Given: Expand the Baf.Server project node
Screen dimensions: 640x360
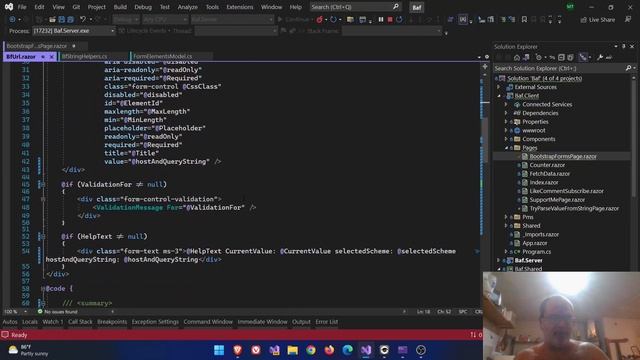Looking at the screenshot, I should point(499,260).
